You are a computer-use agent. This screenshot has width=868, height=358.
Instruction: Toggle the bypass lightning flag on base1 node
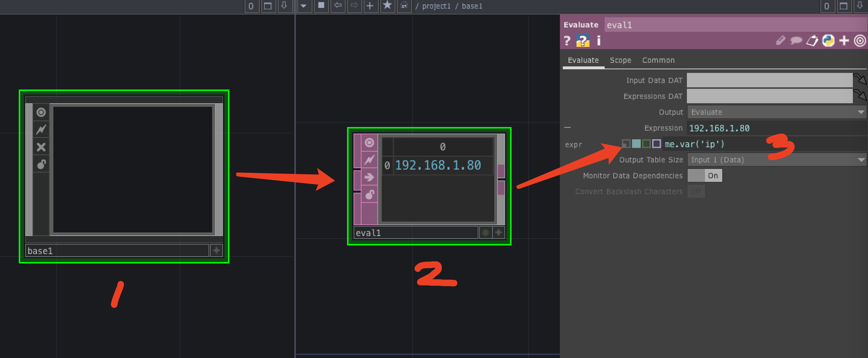pyautogui.click(x=41, y=129)
